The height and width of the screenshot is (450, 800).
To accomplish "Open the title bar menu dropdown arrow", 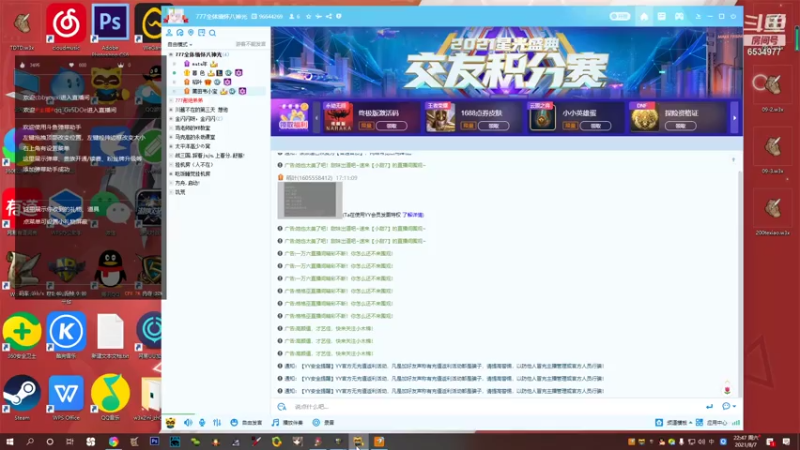I will point(698,16).
